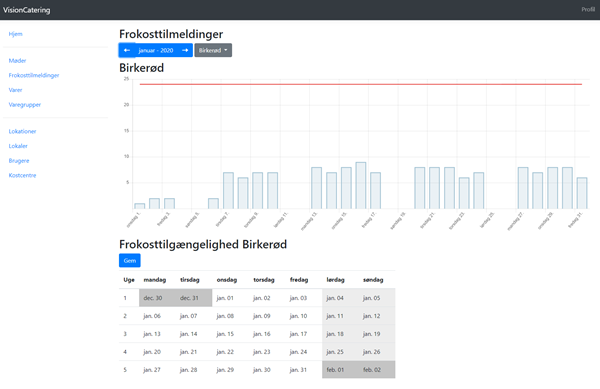Toggle availability for jan. 04
The image size is (600, 389).
coord(340,298)
